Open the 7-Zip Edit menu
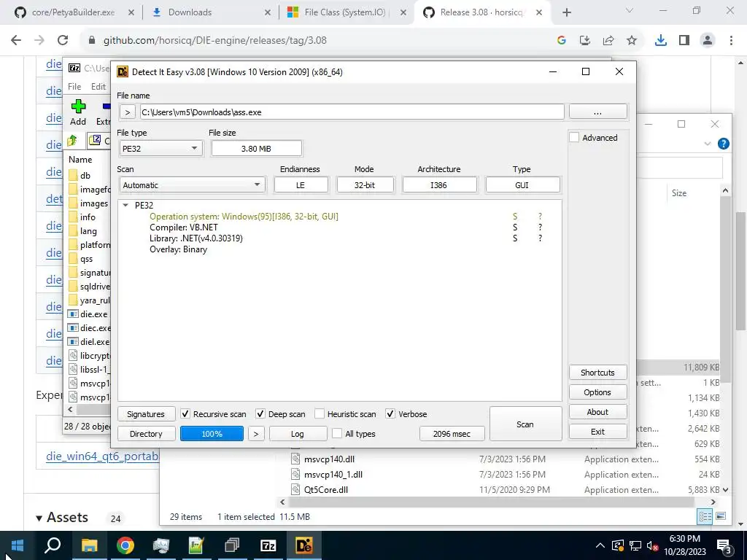Viewport: 747px width, 560px height. coord(98,87)
